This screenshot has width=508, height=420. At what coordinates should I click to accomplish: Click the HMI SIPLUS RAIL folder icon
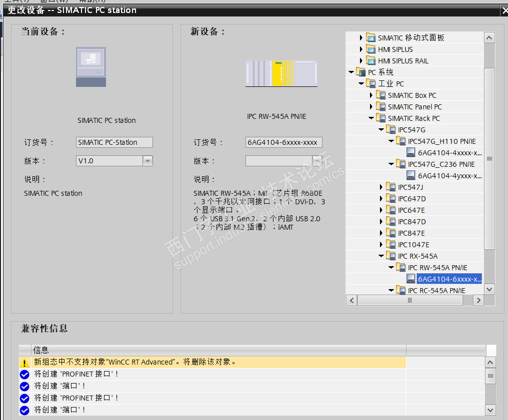(x=370, y=60)
